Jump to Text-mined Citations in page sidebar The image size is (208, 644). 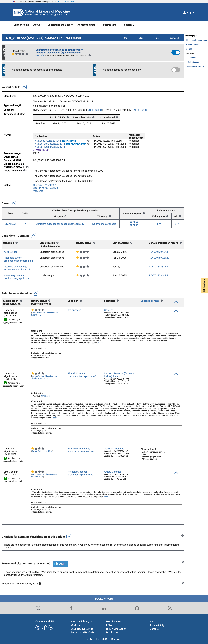195,67
